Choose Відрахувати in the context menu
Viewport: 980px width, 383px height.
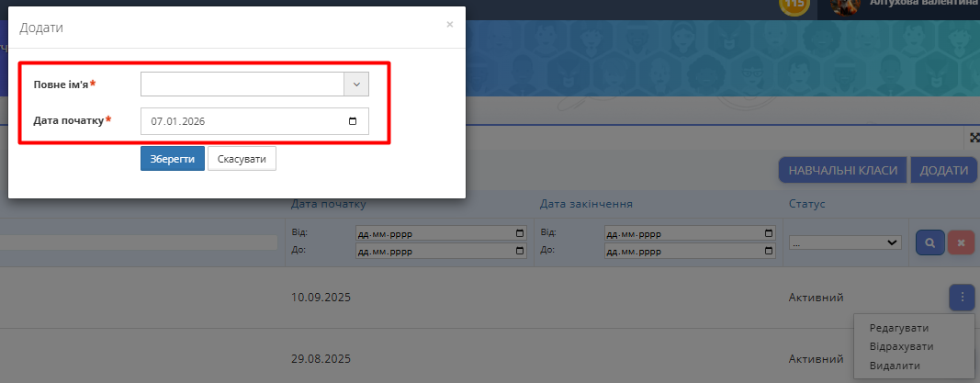901,346
